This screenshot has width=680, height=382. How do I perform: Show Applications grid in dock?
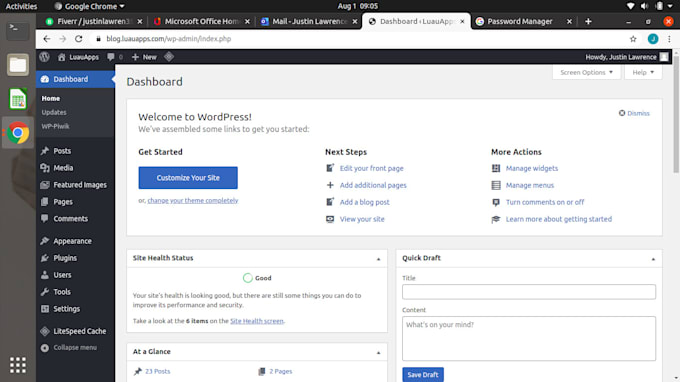[18, 365]
